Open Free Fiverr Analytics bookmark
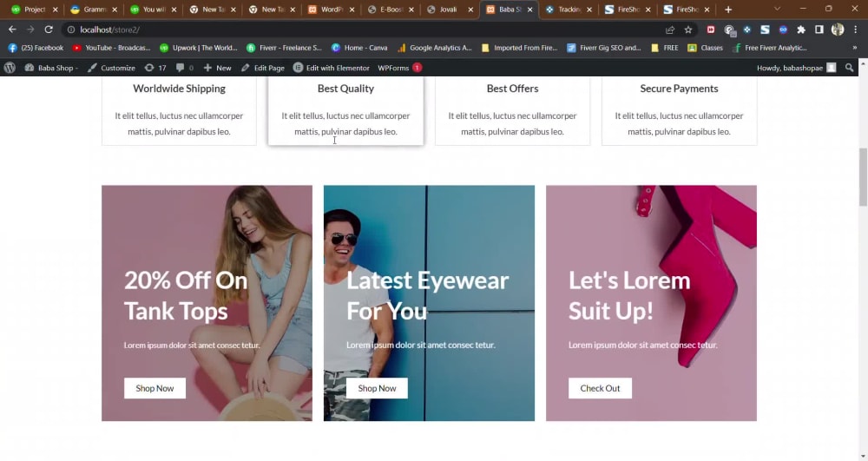868x461 pixels. coord(769,48)
